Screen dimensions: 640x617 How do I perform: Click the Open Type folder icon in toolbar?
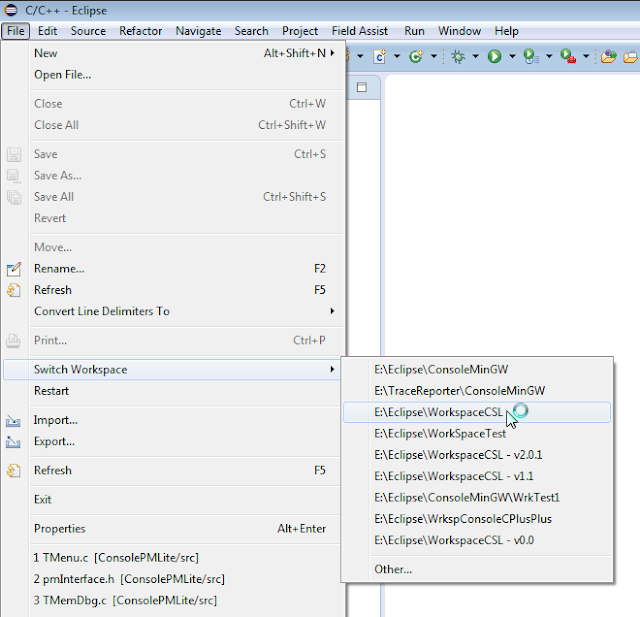tap(609, 56)
